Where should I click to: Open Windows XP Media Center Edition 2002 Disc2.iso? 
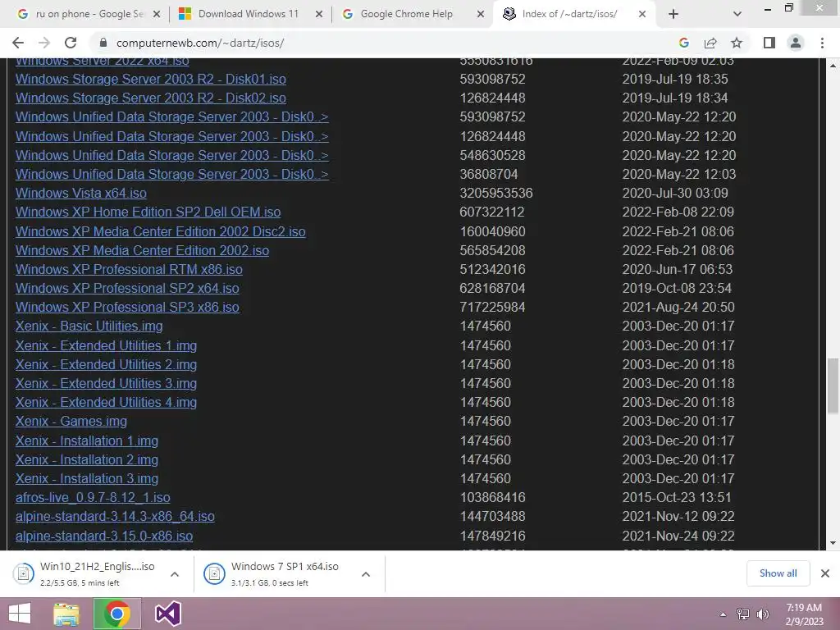tap(161, 231)
